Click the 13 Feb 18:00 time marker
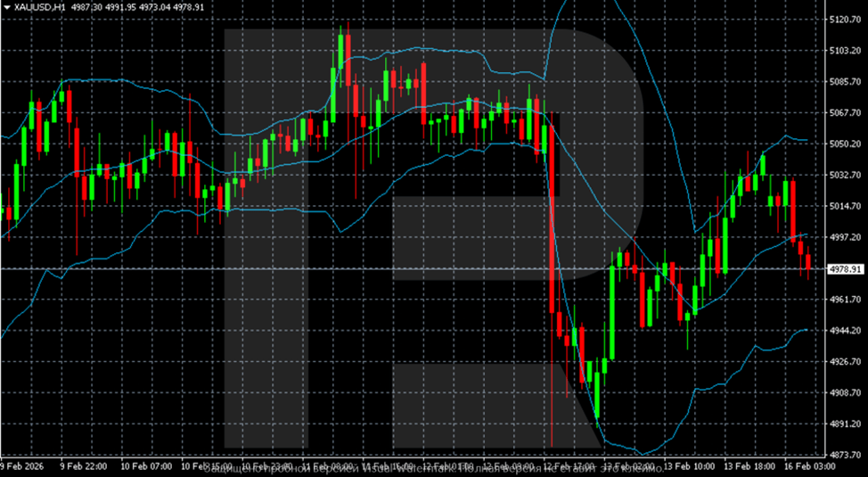The image size is (868, 477). pyautogui.click(x=750, y=466)
